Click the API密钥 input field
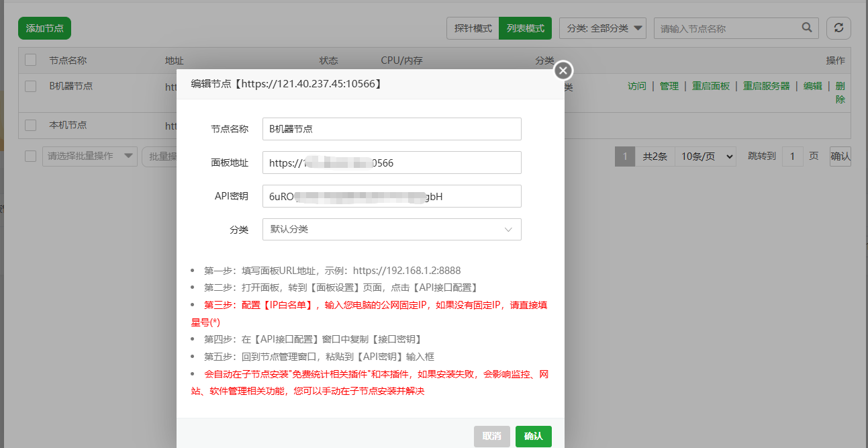This screenshot has width=868, height=448. coord(391,196)
